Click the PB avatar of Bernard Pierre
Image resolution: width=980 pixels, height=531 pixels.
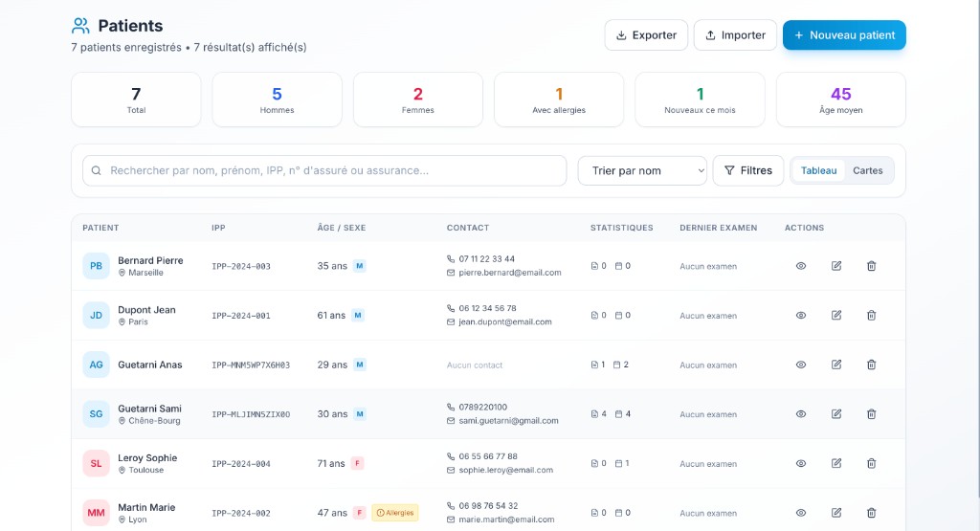pyautogui.click(x=97, y=266)
